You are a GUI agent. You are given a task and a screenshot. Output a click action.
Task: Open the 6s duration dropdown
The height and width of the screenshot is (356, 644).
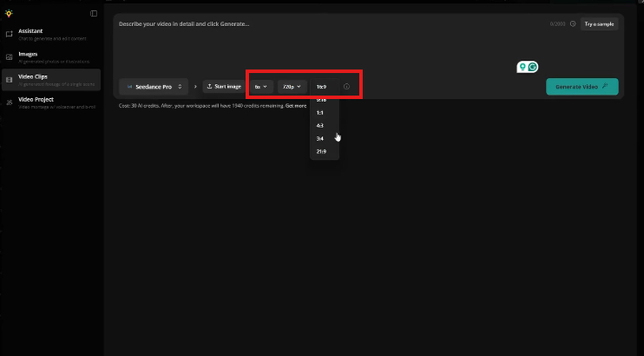tap(261, 87)
